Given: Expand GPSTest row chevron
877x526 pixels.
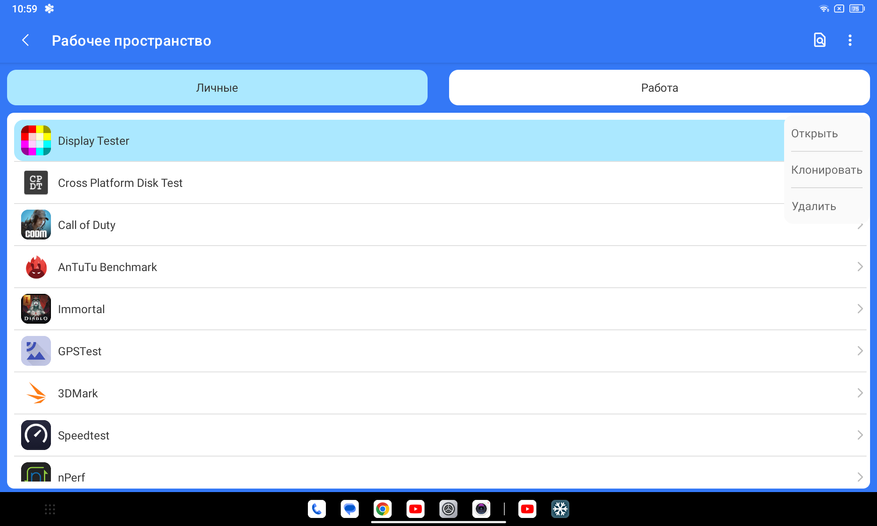Looking at the screenshot, I should [x=860, y=351].
